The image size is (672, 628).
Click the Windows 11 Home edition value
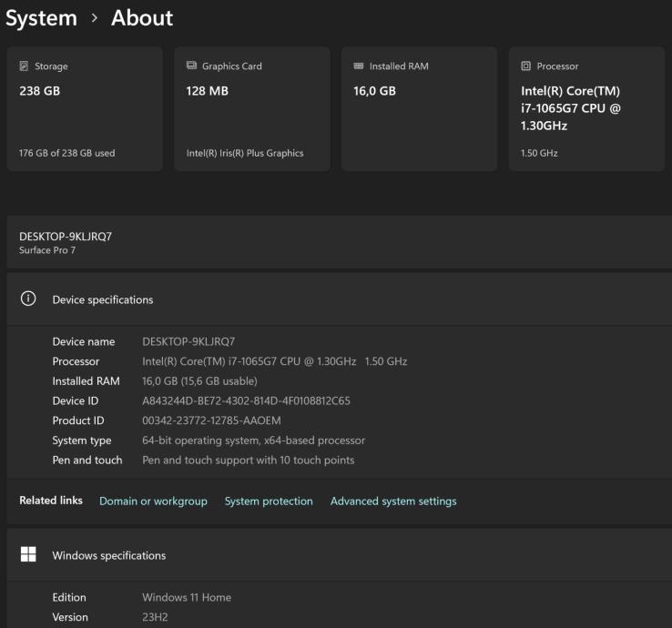(187, 598)
